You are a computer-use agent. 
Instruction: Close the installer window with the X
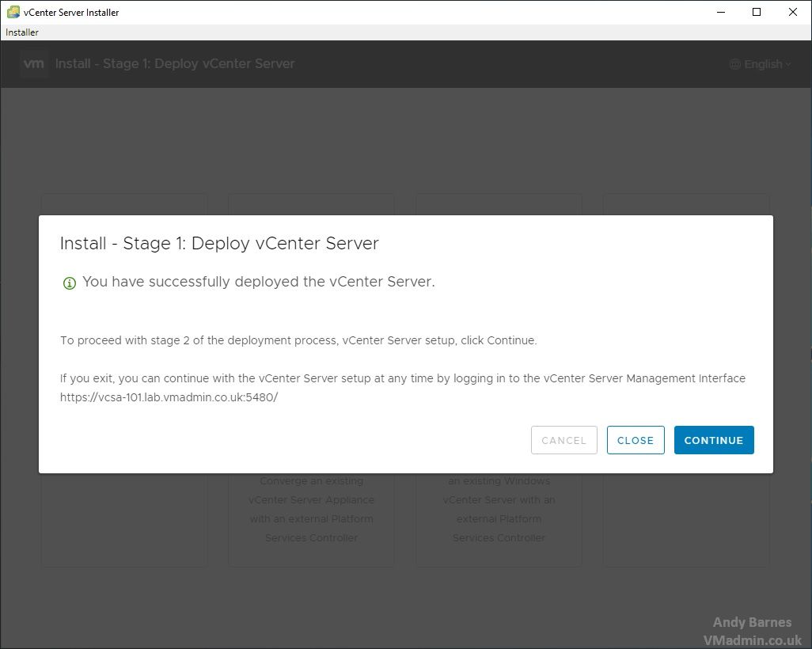793,12
